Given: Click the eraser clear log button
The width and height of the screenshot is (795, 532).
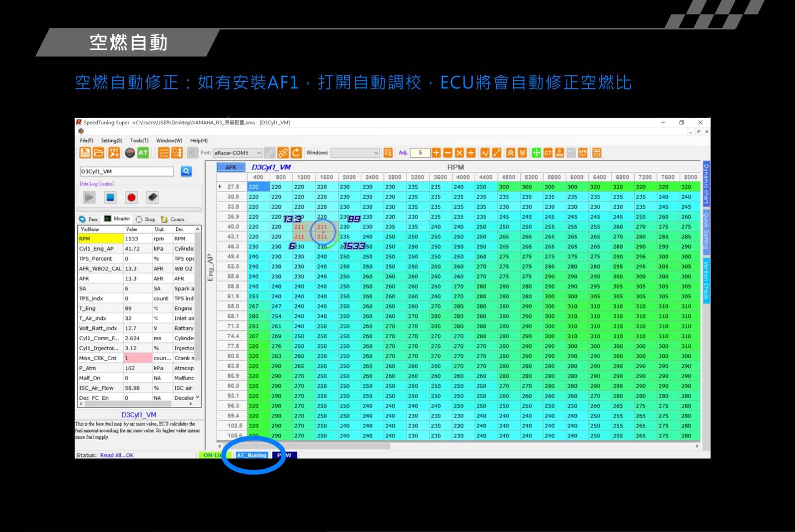Looking at the screenshot, I should [153, 198].
